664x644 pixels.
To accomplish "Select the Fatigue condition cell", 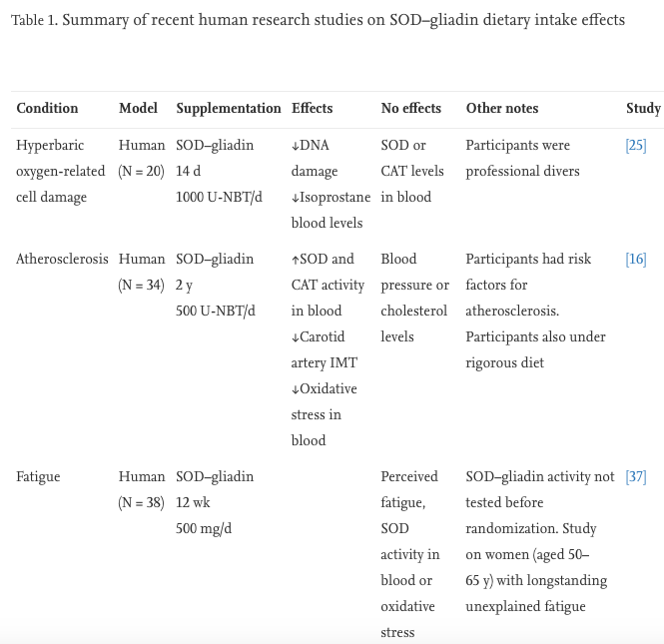I will click(x=37, y=476).
